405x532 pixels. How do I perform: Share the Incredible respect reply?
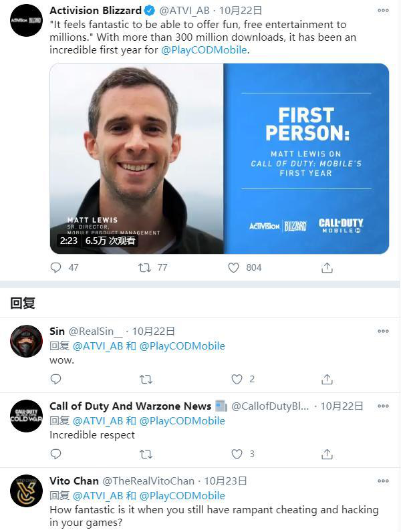[x=327, y=454]
